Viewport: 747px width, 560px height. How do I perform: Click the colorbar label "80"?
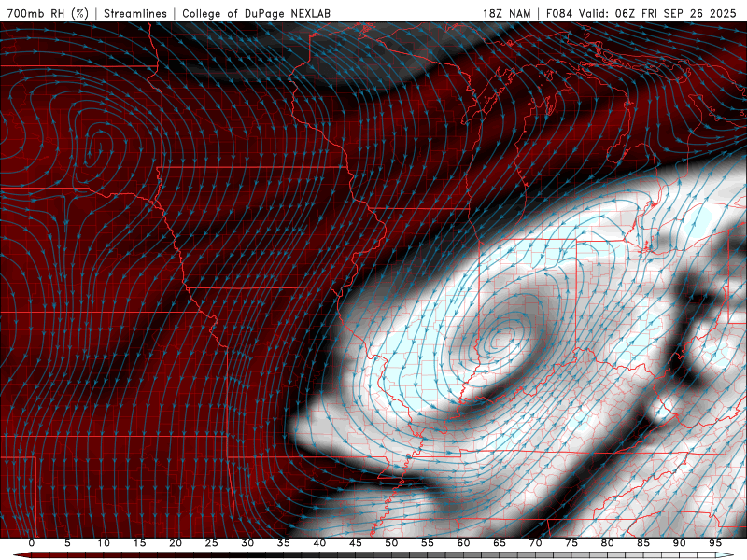[x=607, y=543]
